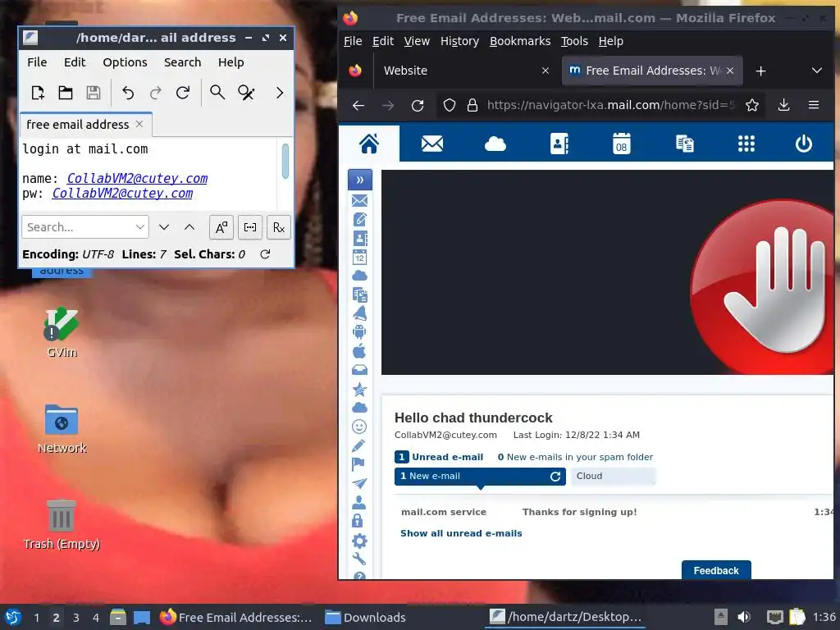Open the apps grid in mail.com navbar
This screenshot has height=630, width=840.
tap(746, 144)
